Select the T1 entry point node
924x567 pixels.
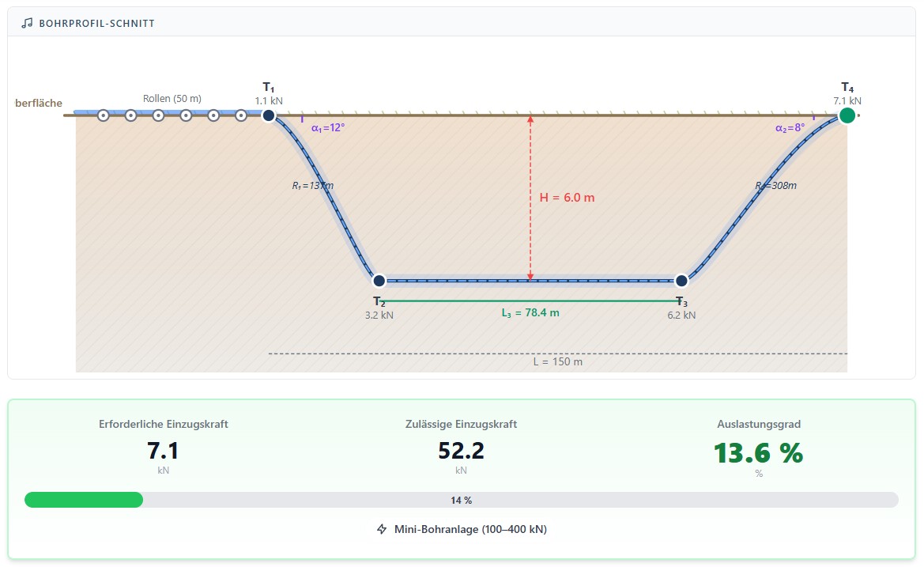click(269, 115)
